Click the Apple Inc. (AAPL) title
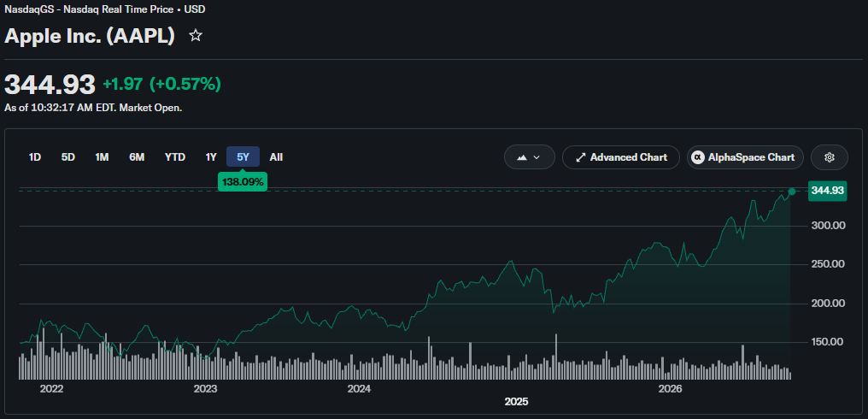Screen dimensions: 868x419 click(90, 36)
